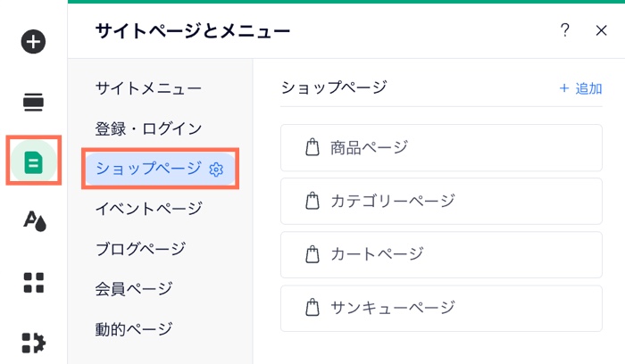Select the カートページ entry
Viewport: 625px width, 364px height.
(441, 254)
